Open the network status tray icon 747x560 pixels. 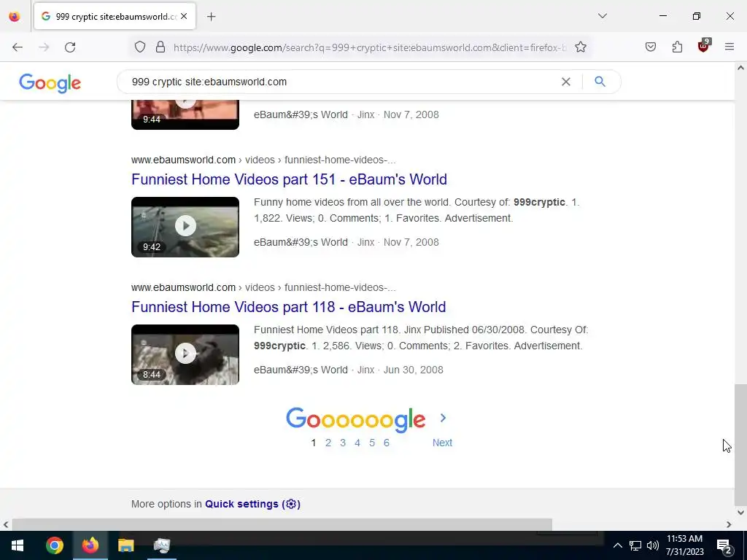pos(635,545)
